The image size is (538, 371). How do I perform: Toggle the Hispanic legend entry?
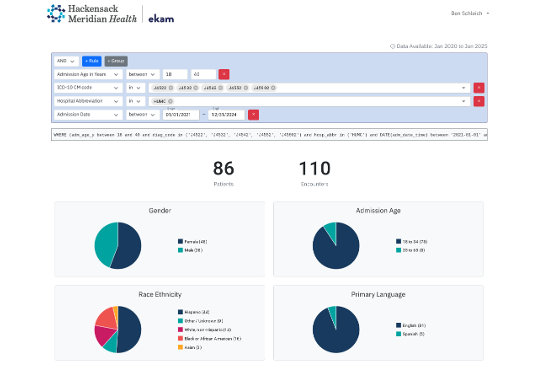click(x=194, y=312)
